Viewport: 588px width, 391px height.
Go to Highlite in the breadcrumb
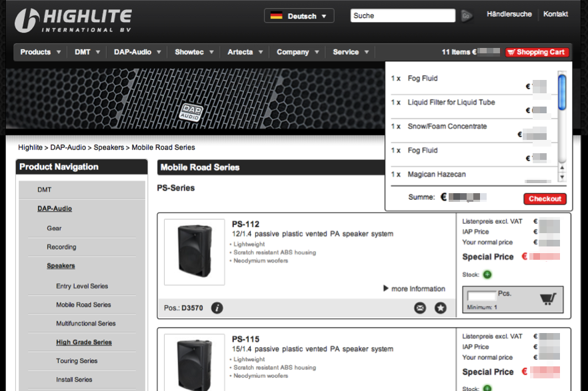(31, 148)
